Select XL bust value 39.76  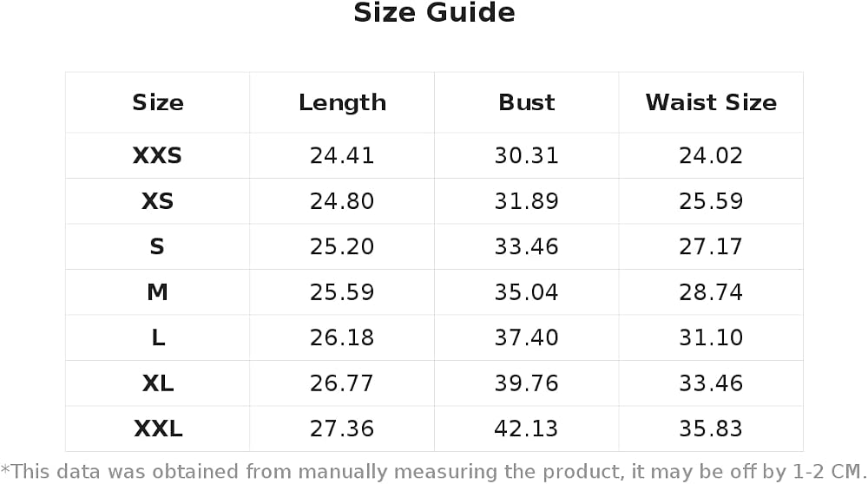(527, 383)
